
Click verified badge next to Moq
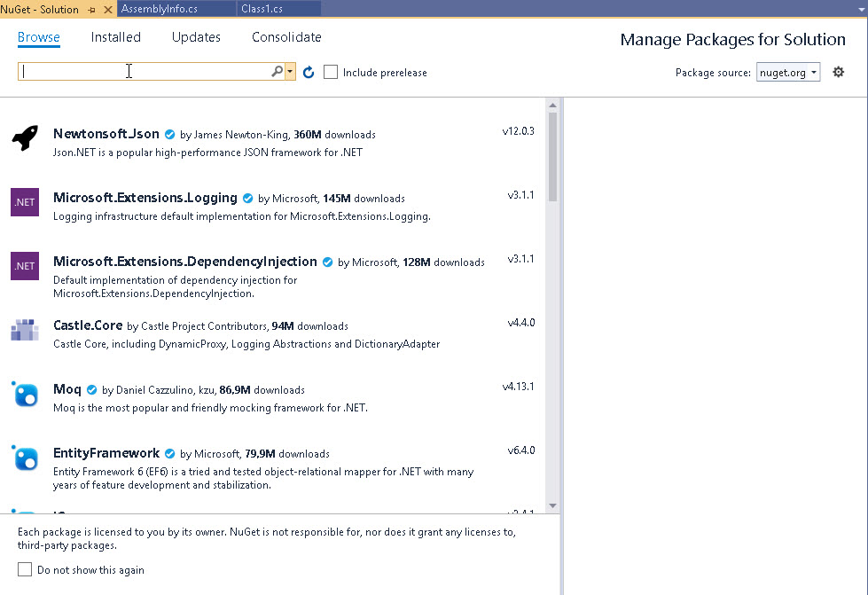(x=92, y=390)
